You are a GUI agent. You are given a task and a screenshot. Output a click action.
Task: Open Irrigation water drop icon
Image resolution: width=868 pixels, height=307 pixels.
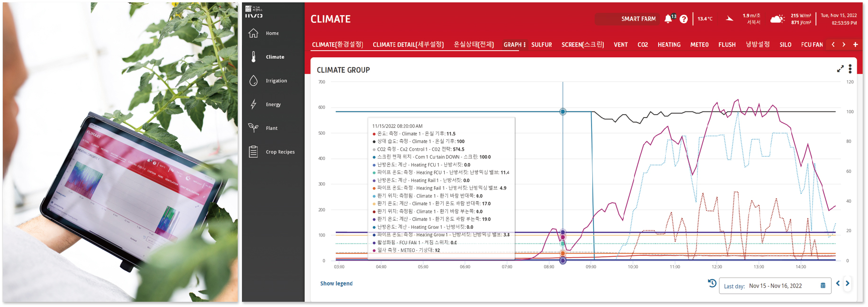coord(253,81)
